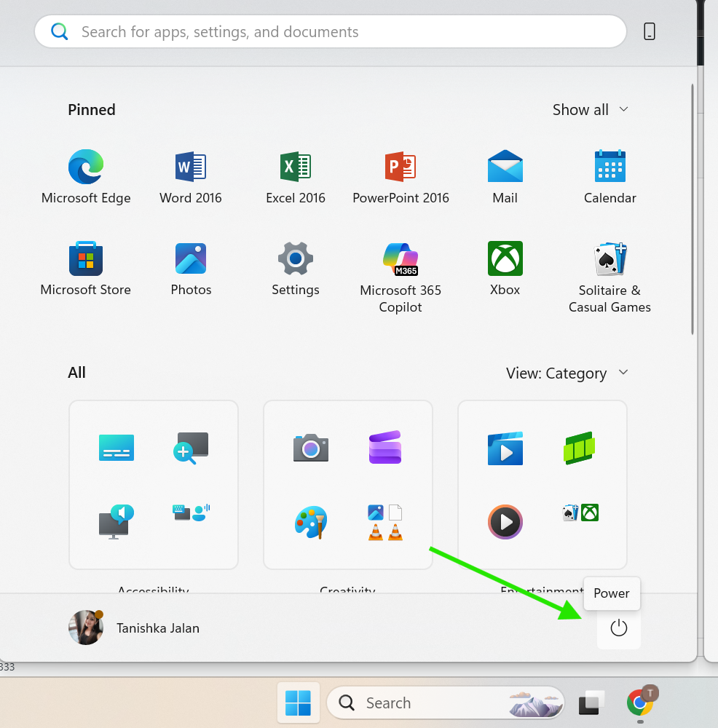The height and width of the screenshot is (728, 718).
Task: Open Solitaire & Casual Games
Action: click(x=609, y=277)
